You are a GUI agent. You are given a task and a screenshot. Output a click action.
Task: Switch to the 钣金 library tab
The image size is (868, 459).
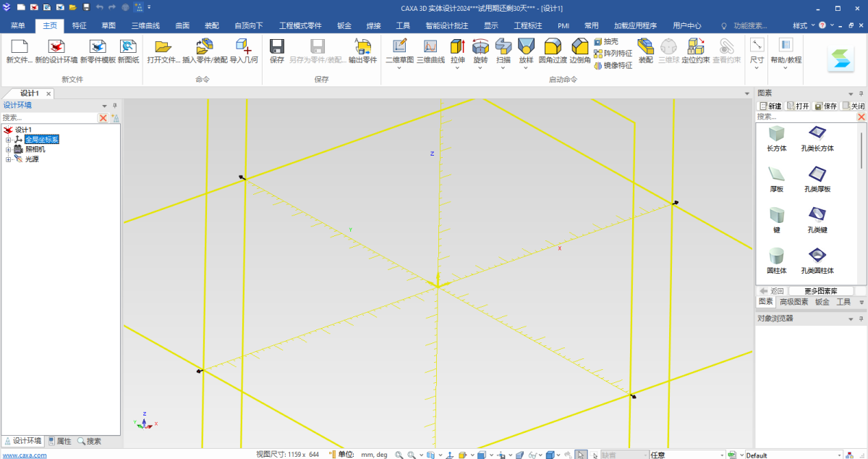(x=822, y=302)
